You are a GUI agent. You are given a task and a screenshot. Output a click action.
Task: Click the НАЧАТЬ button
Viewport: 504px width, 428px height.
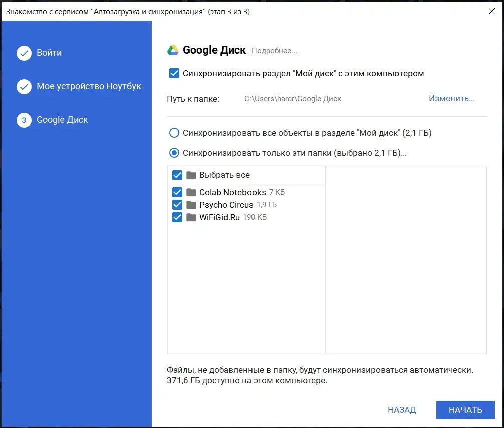pos(465,410)
